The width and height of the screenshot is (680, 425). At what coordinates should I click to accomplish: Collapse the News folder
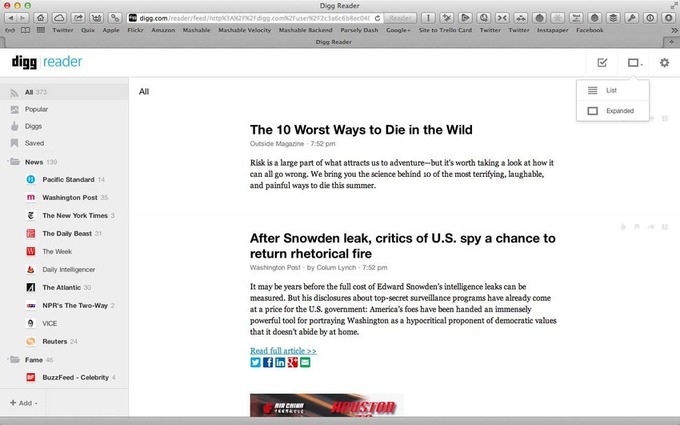7,162
